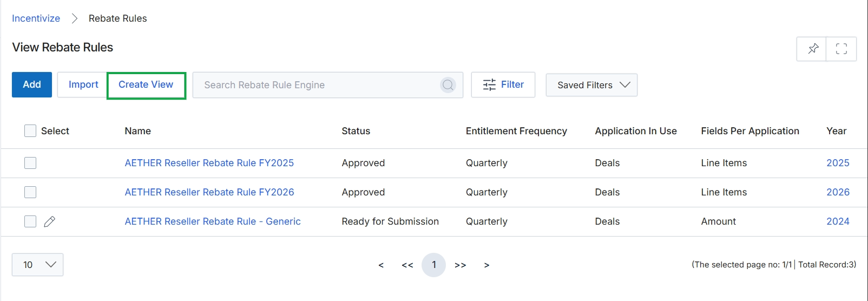Go to Incentivize breadcrumb
868x301 pixels.
(x=36, y=18)
